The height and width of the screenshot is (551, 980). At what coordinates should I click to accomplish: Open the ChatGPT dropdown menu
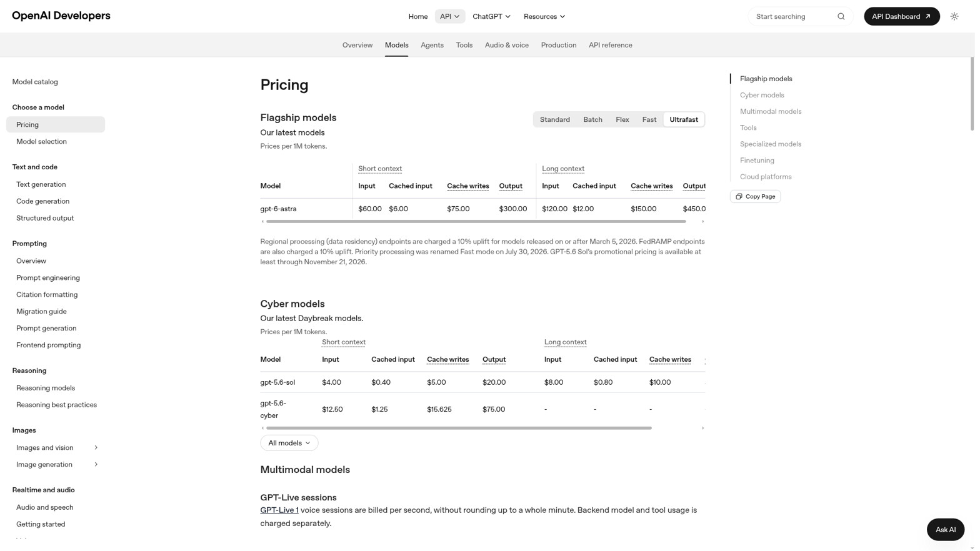491,16
